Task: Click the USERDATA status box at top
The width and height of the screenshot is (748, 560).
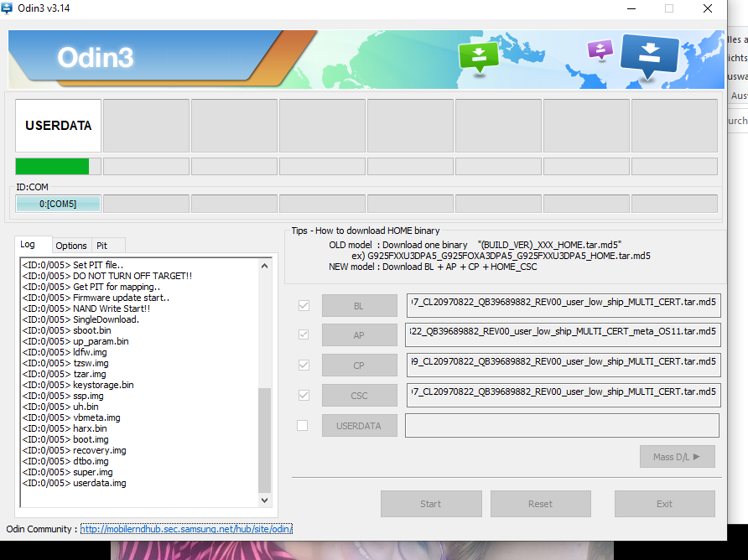Action: coord(58,126)
